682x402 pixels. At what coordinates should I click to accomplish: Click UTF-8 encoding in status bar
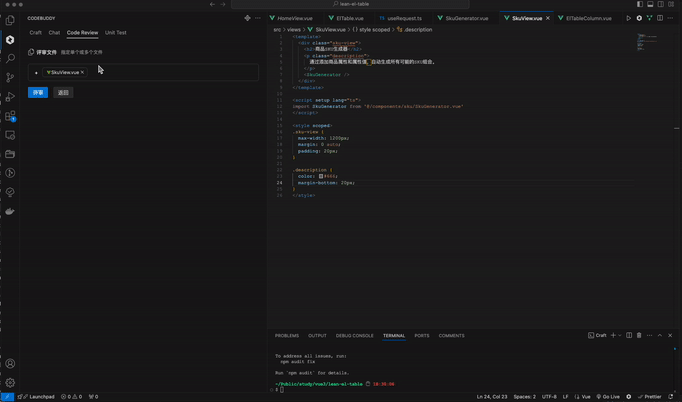tap(549, 397)
